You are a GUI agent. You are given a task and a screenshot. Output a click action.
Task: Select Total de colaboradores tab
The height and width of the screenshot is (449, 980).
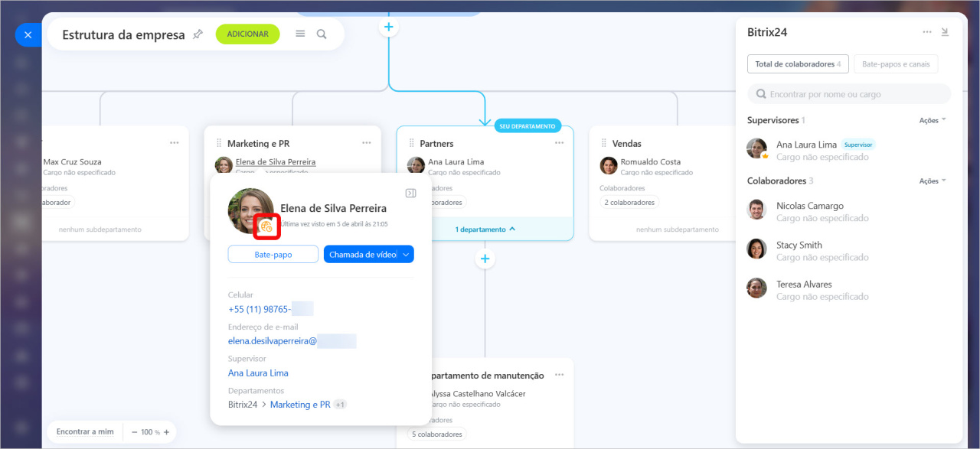797,64
